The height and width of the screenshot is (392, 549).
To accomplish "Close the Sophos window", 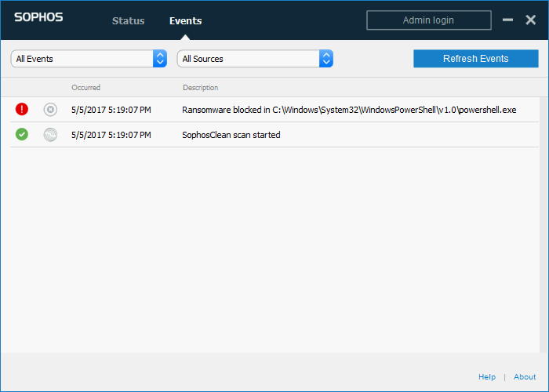I will pos(531,20).
